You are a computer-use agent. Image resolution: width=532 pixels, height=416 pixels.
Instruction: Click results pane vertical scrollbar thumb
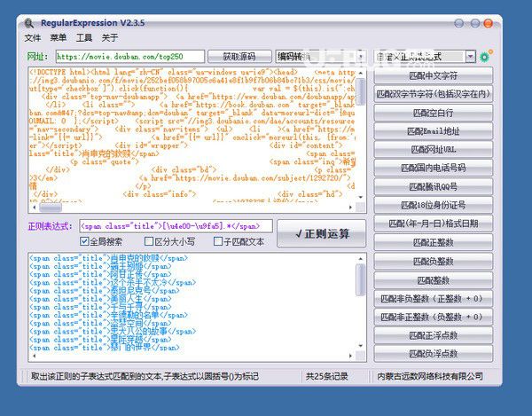coord(360,279)
